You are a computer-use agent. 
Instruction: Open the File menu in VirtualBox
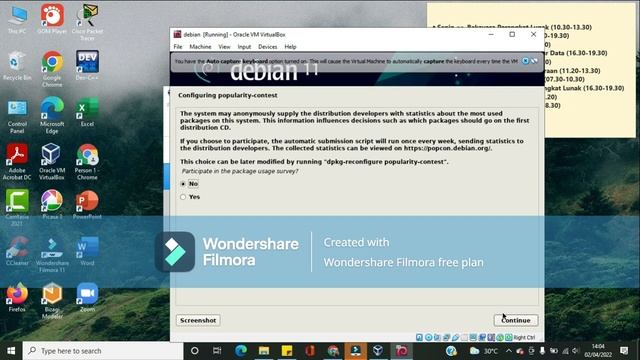[178, 47]
